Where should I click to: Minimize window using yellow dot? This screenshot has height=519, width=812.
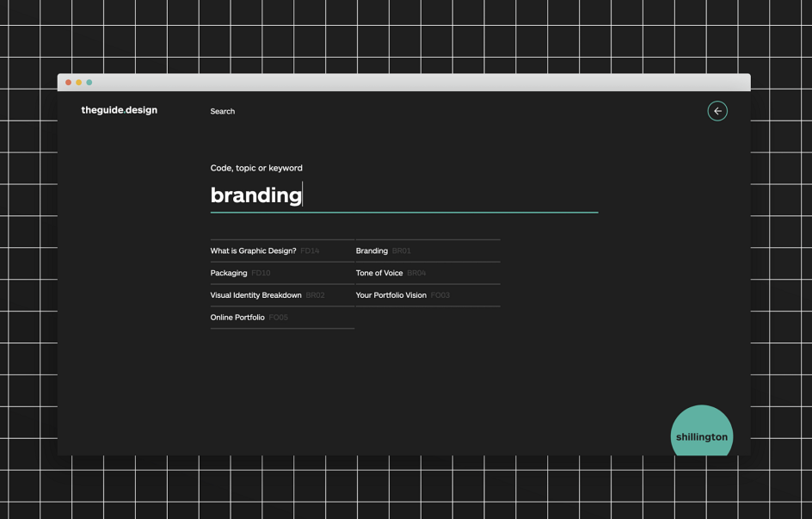coord(79,83)
